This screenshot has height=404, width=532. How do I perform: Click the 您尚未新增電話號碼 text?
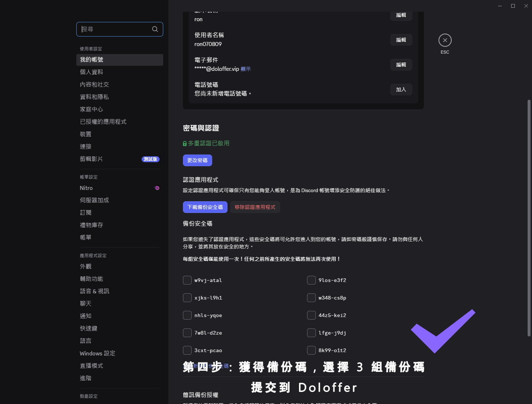[223, 94]
